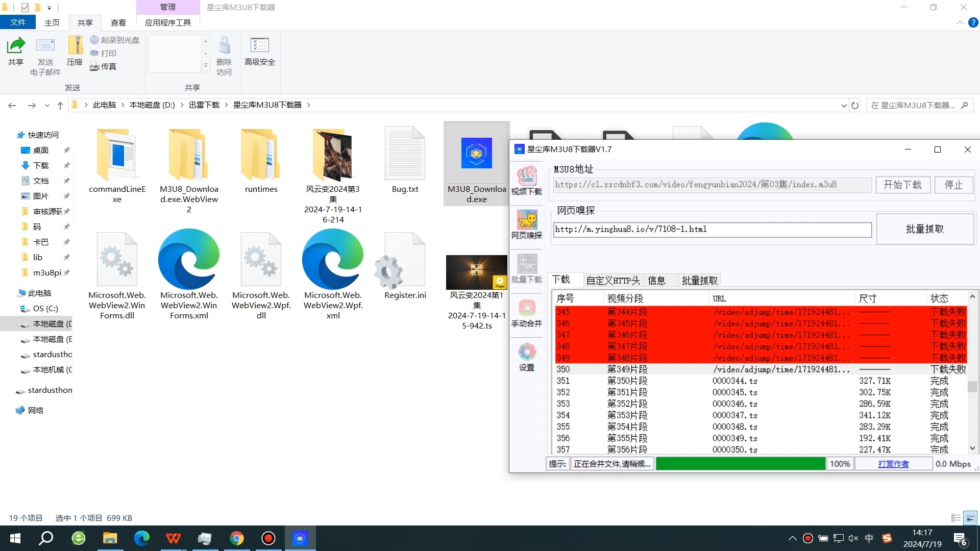Switch to the 主页 ribbon tab
This screenshot has height=551, width=980.
tap(52, 22)
